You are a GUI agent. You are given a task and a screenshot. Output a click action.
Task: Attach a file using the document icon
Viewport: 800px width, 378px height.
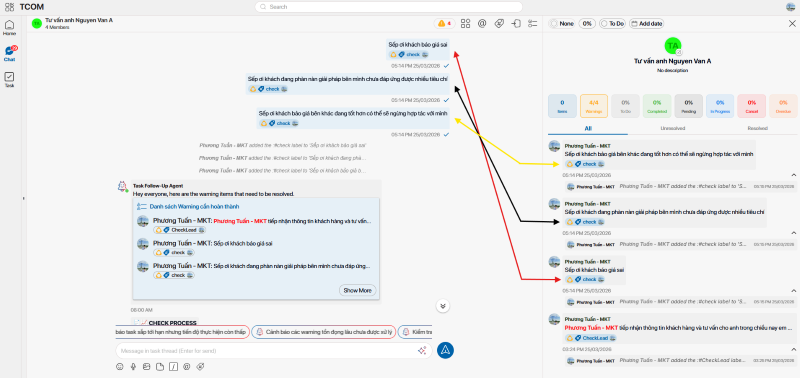pos(160,366)
